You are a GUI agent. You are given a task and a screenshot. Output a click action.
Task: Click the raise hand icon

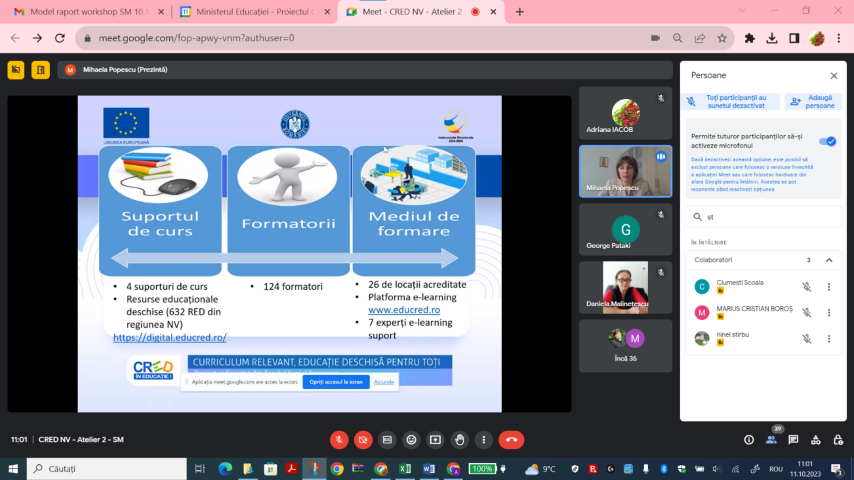coord(459,440)
